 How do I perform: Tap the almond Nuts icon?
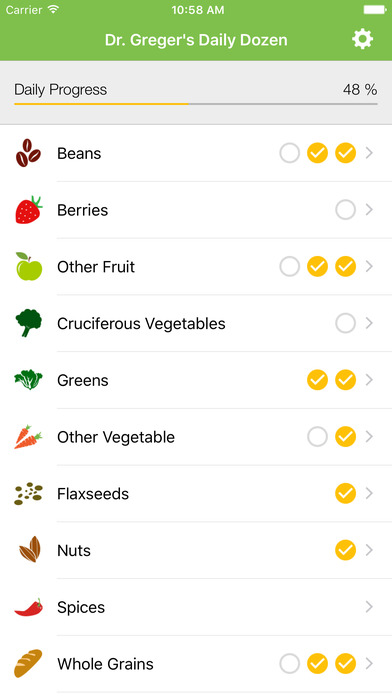click(30, 550)
